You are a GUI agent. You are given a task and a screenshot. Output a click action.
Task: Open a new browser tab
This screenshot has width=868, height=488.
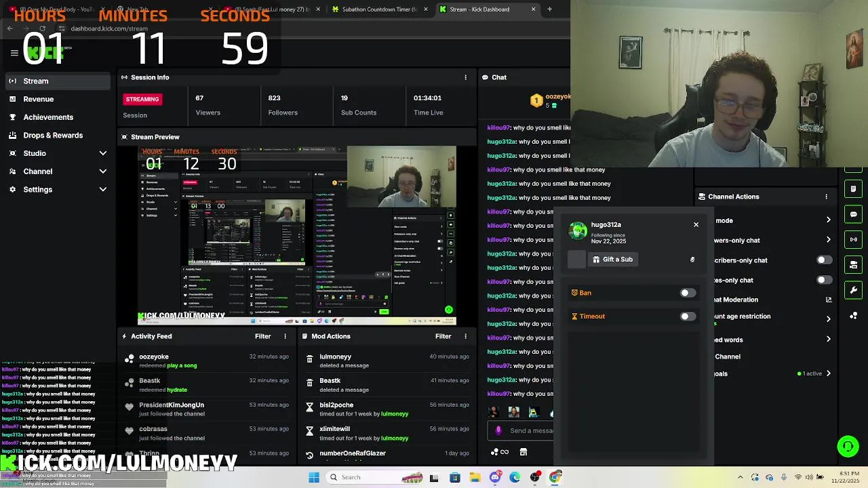tap(549, 9)
